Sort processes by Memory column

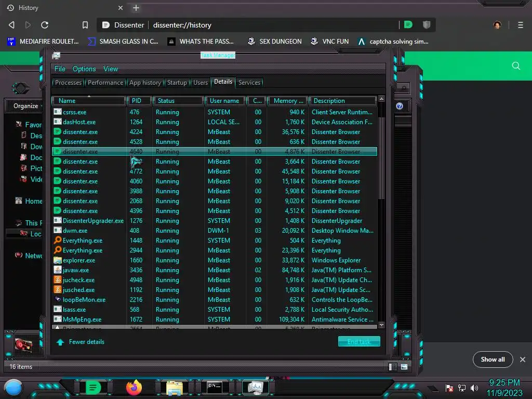point(287,101)
